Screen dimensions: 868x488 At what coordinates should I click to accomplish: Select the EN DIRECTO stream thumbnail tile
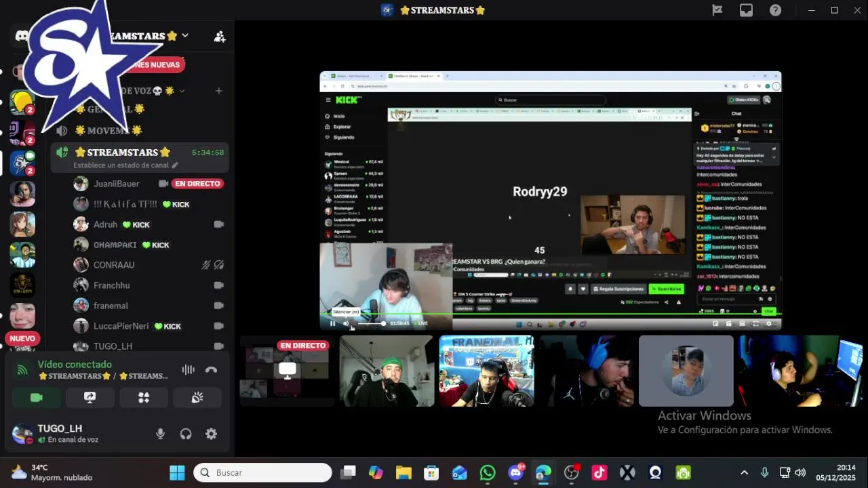(x=287, y=371)
